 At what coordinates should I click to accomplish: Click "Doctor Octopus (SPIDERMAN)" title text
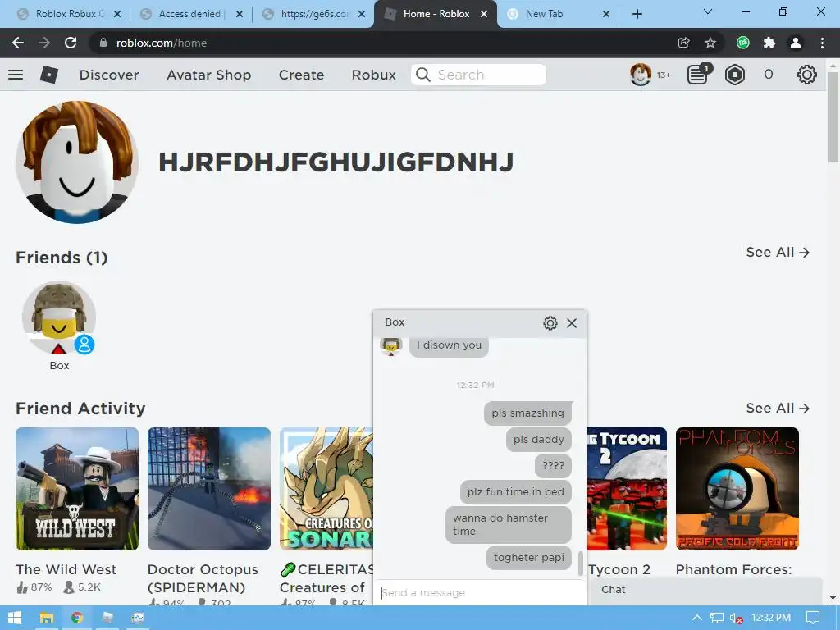203,578
